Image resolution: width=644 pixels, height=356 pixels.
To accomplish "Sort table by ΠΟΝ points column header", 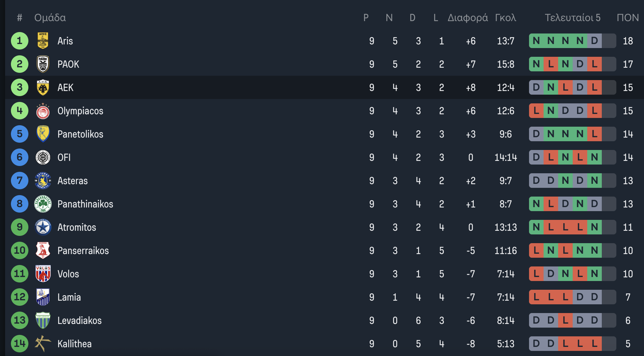I will tap(628, 17).
